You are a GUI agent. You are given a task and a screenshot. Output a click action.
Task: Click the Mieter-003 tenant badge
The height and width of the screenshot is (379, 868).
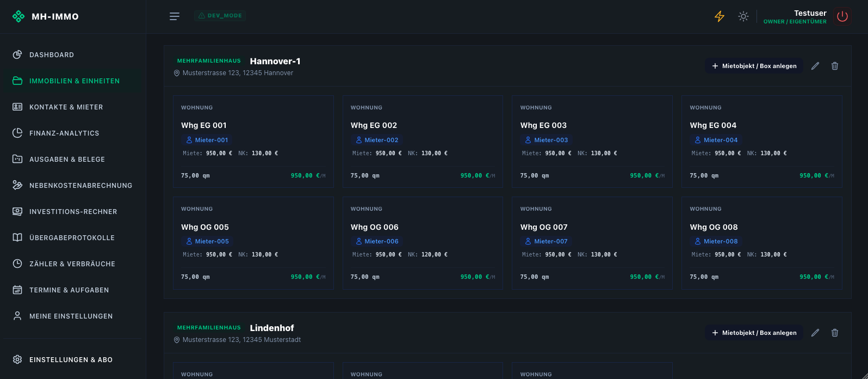pos(547,140)
